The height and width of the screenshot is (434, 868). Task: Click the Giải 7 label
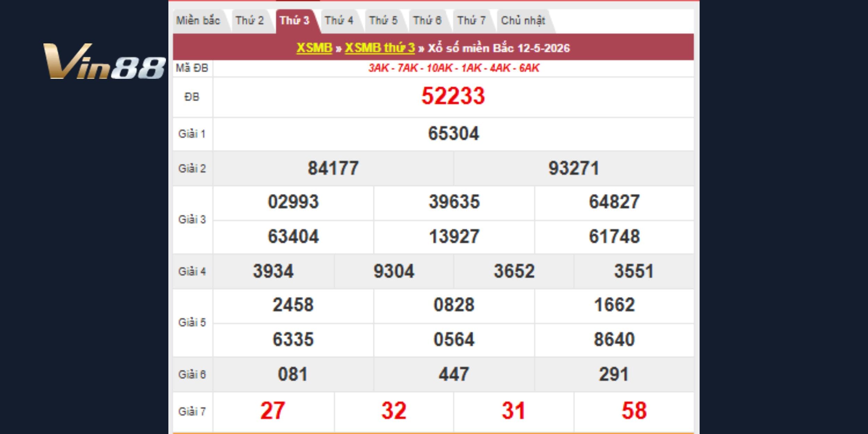click(192, 412)
